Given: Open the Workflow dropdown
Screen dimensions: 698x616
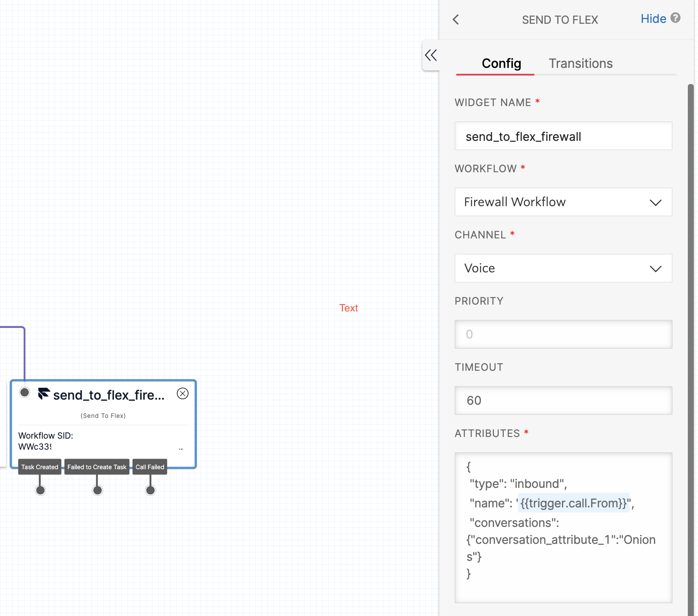Looking at the screenshot, I should 563,202.
